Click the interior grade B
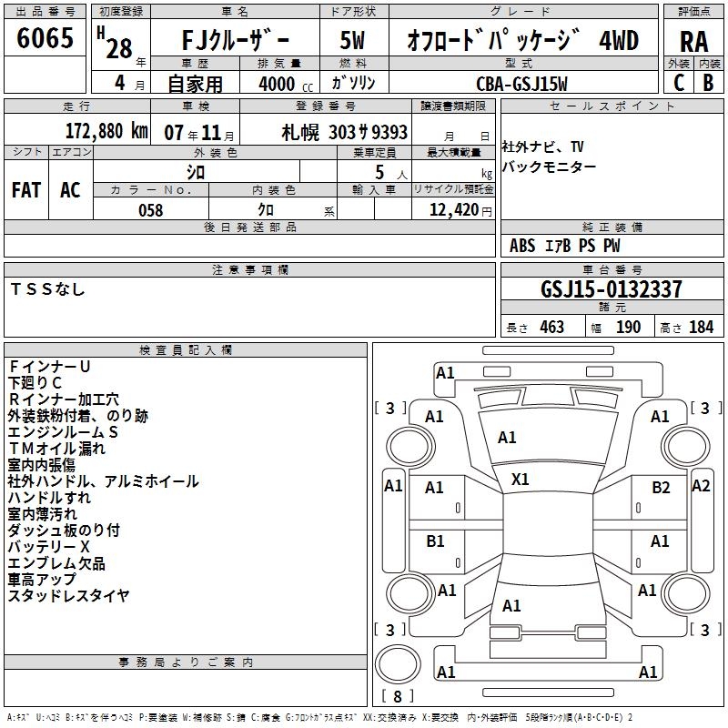This screenshot has width=728, height=728. (x=708, y=83)
